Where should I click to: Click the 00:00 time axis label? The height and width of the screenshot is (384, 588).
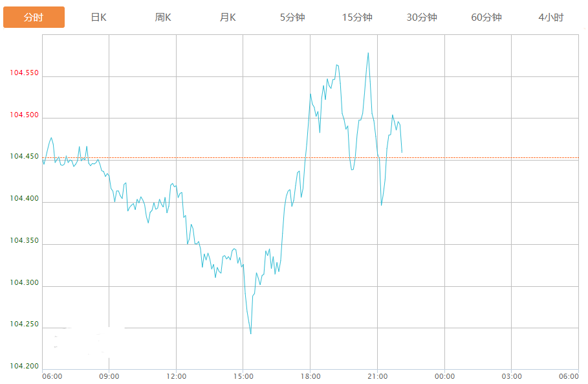(x=444, y=376)
